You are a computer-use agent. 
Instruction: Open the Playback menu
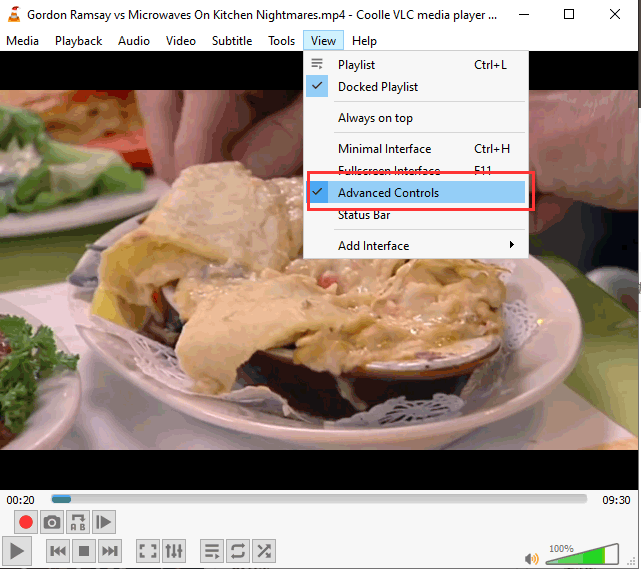[78, 41]
